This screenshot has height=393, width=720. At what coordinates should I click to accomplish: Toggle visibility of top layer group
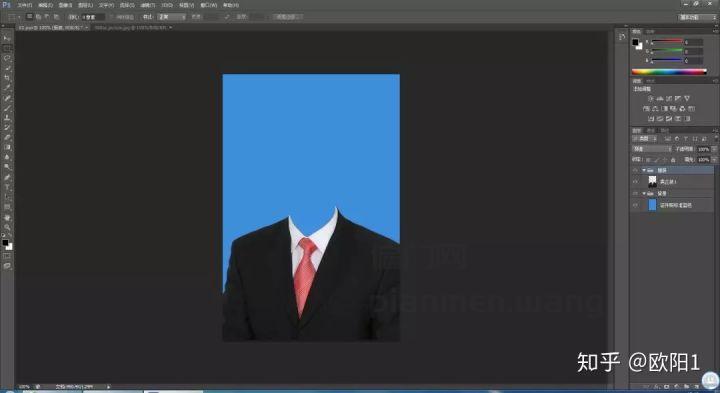[x=636, y=170]
